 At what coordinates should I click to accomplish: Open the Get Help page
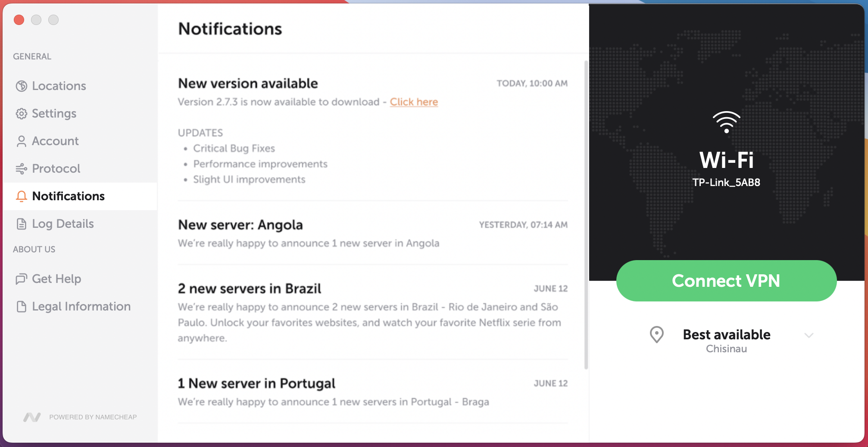point(80,279)
